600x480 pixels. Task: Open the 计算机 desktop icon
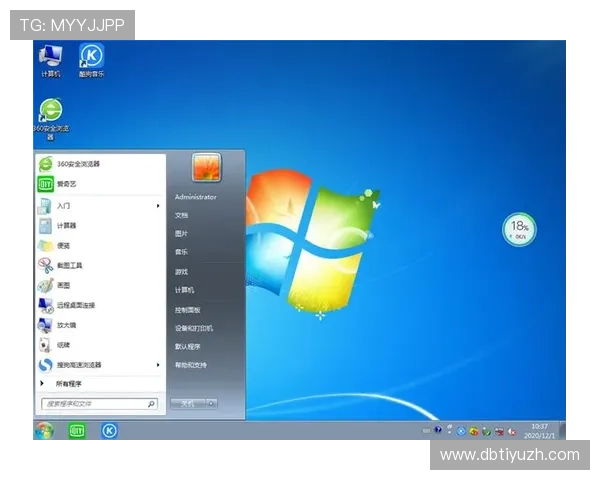click(x=50, y=58)
